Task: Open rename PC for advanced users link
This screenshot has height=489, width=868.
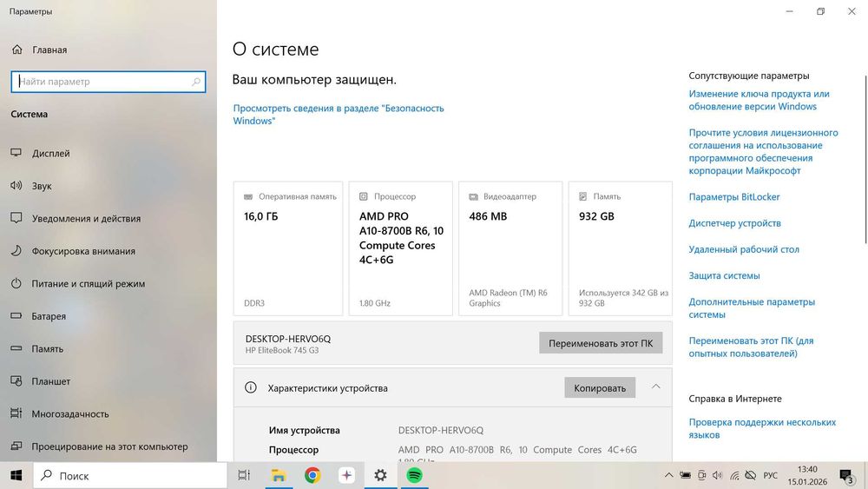Action: point(751,347)
